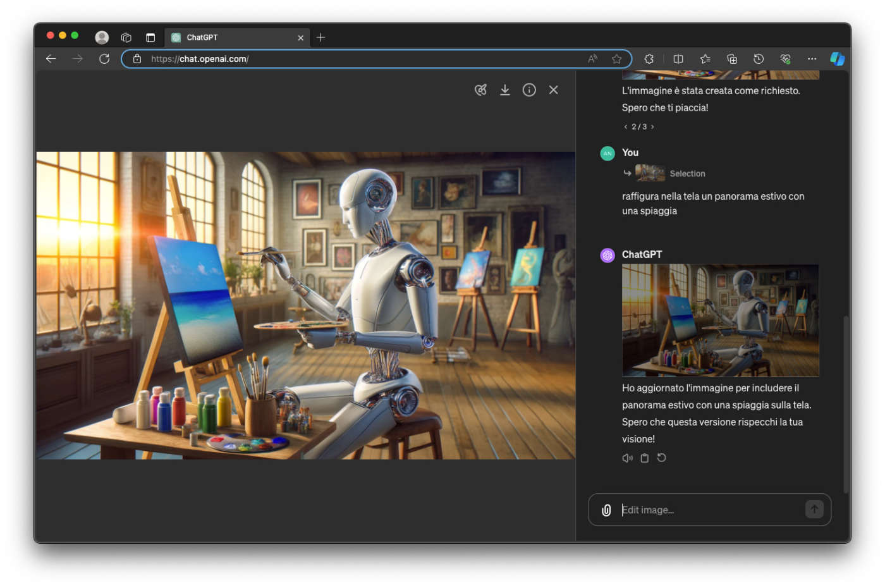Open a new browser tab
The image size is (885, 588).
pos(320,37)
